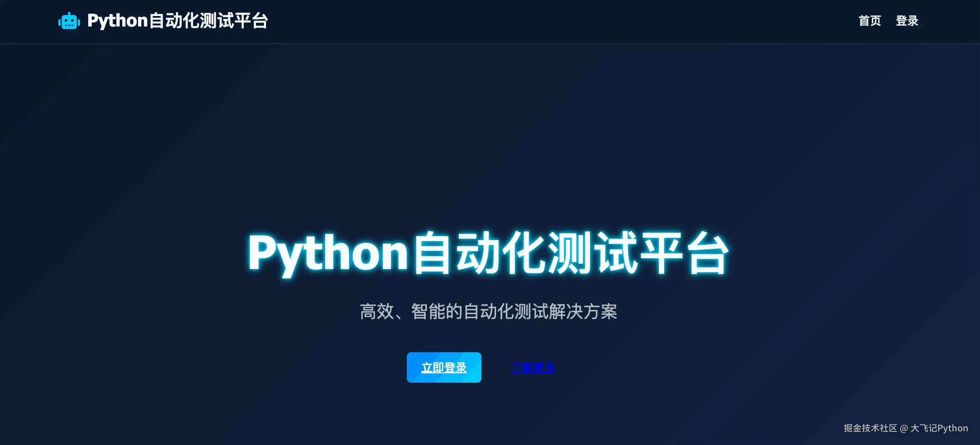Screen dimensions: 980x445
Task: Click the word Python in the glowing heading
Action: point(328,254)
